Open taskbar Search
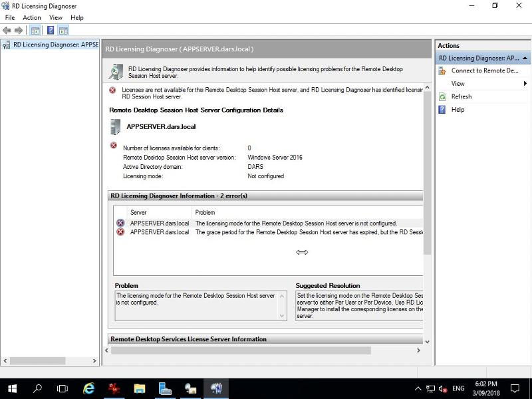This screenshot has width=532, height=399. pyautogui.click(x=37, y=389)
